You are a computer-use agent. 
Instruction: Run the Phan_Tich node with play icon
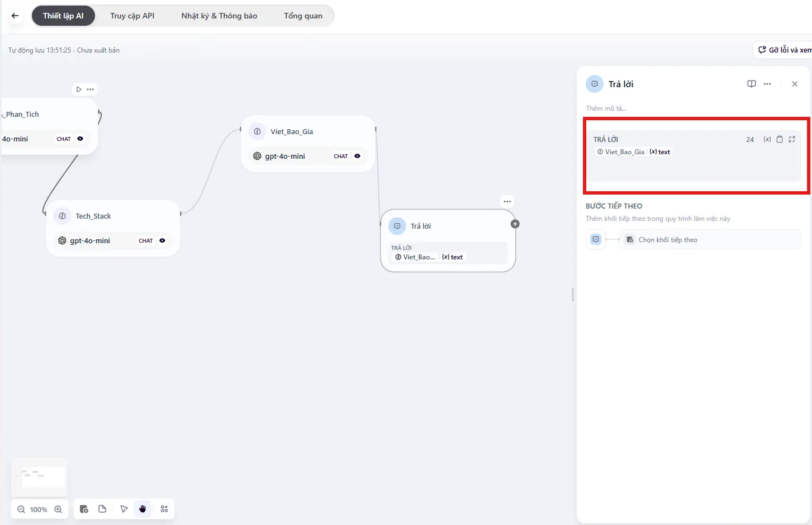click(79, 89)
